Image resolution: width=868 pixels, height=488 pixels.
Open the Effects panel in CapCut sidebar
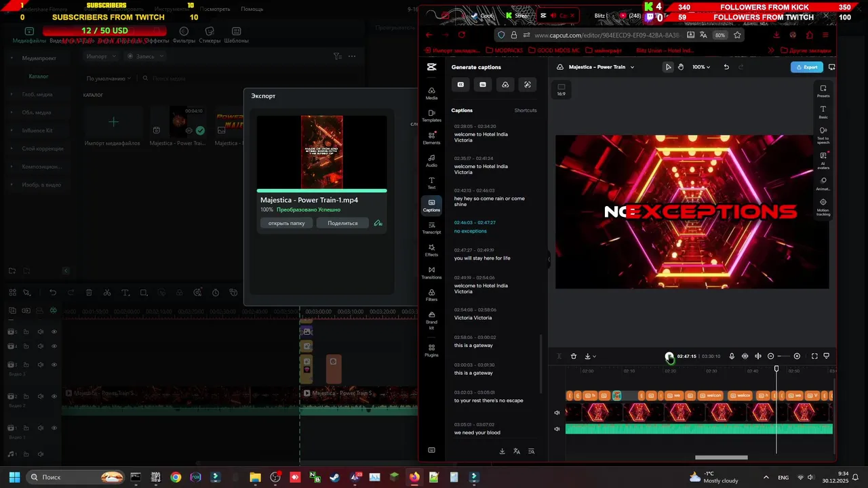pos(431,250)
